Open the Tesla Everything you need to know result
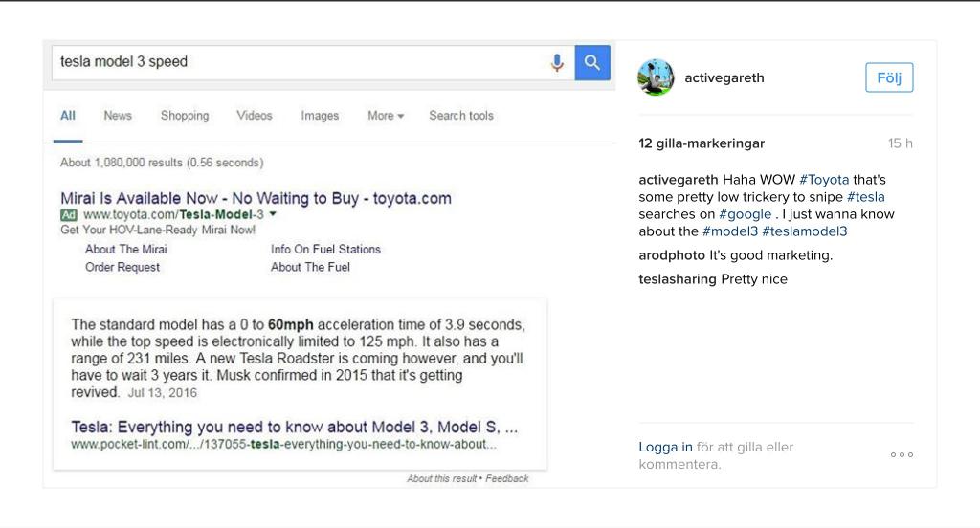This screenshot has width=980, height=528. 295,428
